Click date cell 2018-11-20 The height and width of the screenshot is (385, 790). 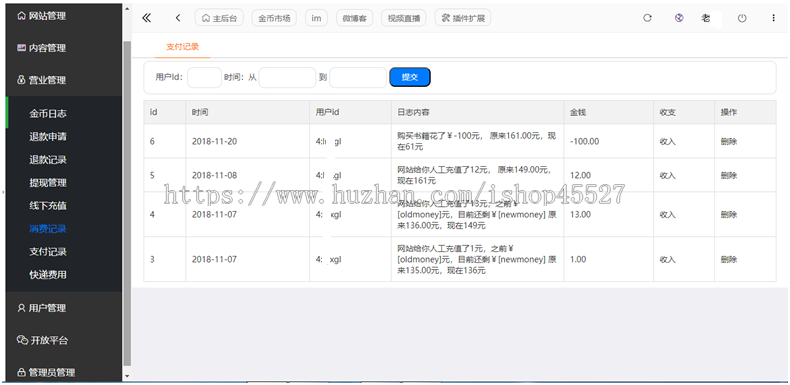pos(214,142)
